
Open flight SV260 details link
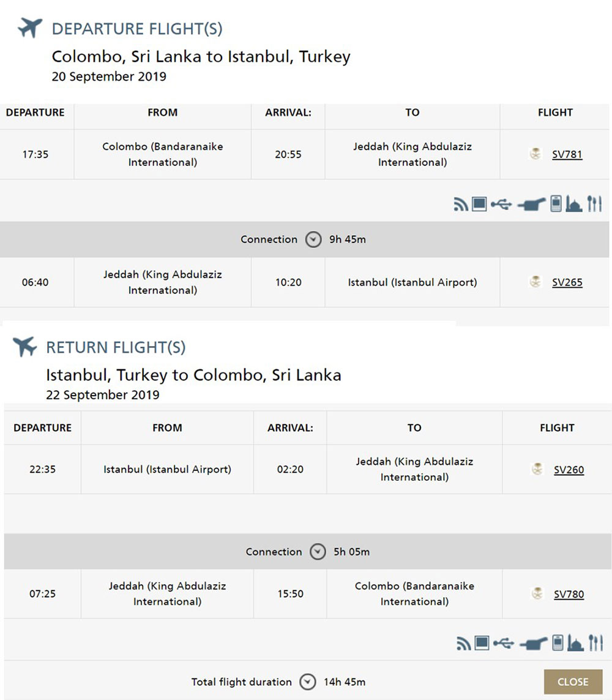(569, 470)
